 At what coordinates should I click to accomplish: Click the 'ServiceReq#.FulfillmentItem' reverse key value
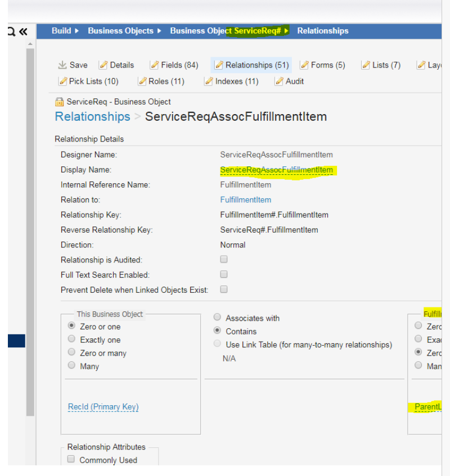coord(269,230)
